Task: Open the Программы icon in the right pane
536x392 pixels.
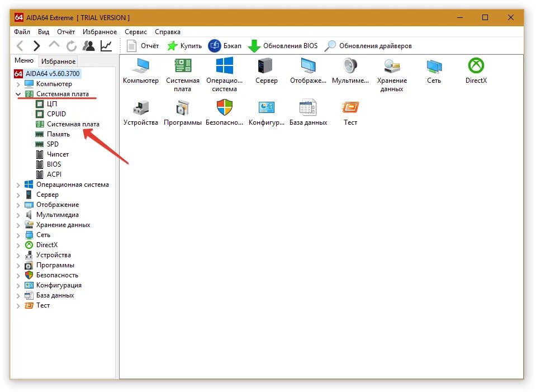Action: click(183, 113)
